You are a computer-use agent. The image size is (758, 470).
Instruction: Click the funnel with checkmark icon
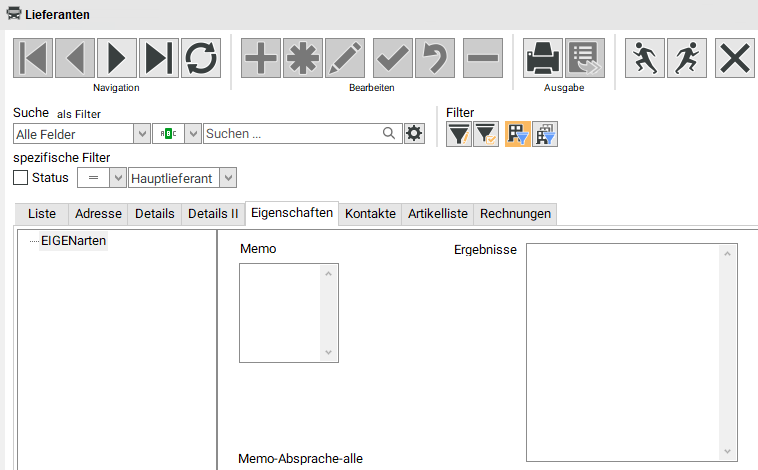point(486,134)
